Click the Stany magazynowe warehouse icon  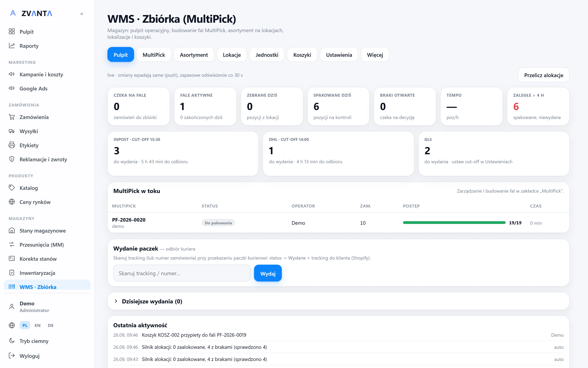pos(12,230)
